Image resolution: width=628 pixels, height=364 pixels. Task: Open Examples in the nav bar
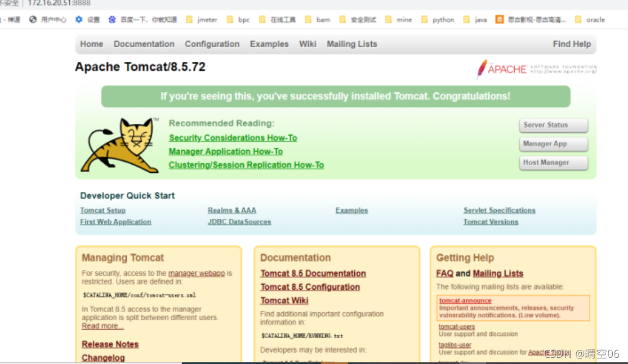click(x=269, y=44)
